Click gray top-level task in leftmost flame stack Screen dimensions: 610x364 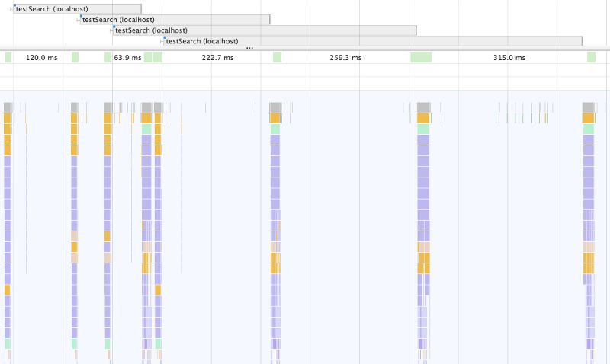click(8, 107)
